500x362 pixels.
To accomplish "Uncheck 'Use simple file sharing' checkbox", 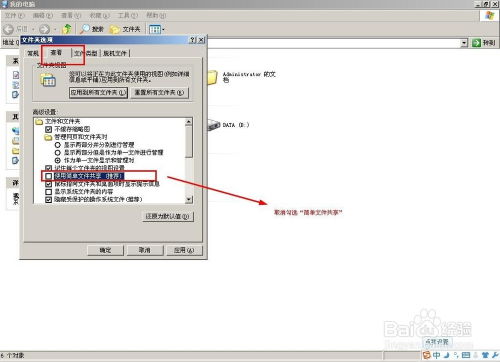I will pos(49,176).
